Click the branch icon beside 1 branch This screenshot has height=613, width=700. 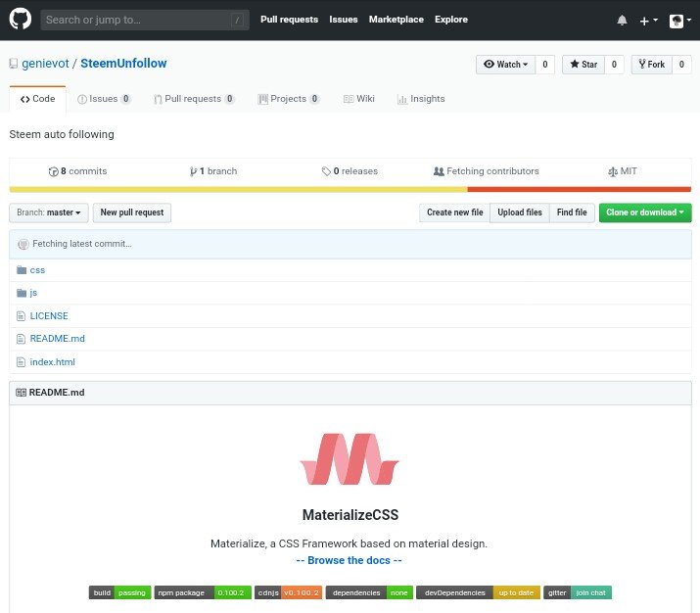pos(193,171)
